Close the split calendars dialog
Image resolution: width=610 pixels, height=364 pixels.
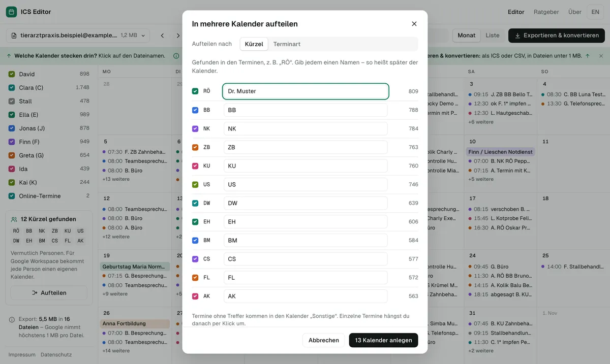[x=414, y=24]
